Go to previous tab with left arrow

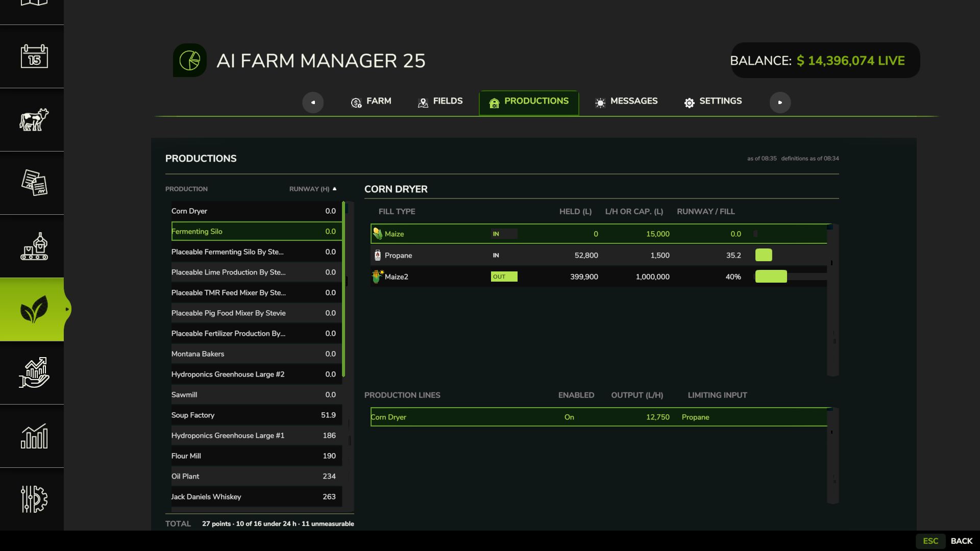[313, 103]
